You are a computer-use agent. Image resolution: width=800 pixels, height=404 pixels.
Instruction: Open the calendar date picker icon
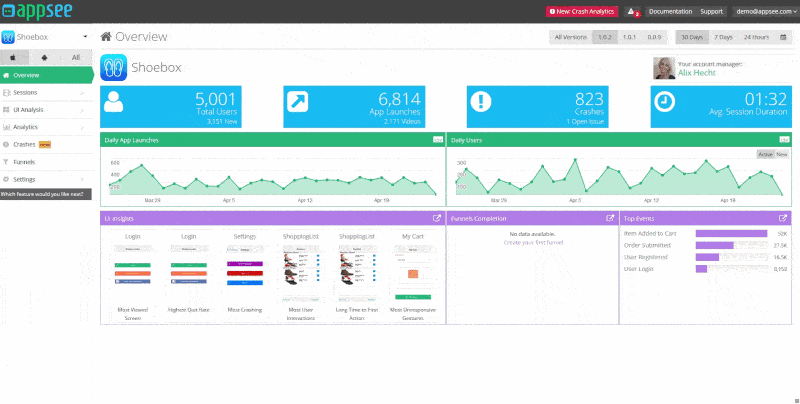783,37
